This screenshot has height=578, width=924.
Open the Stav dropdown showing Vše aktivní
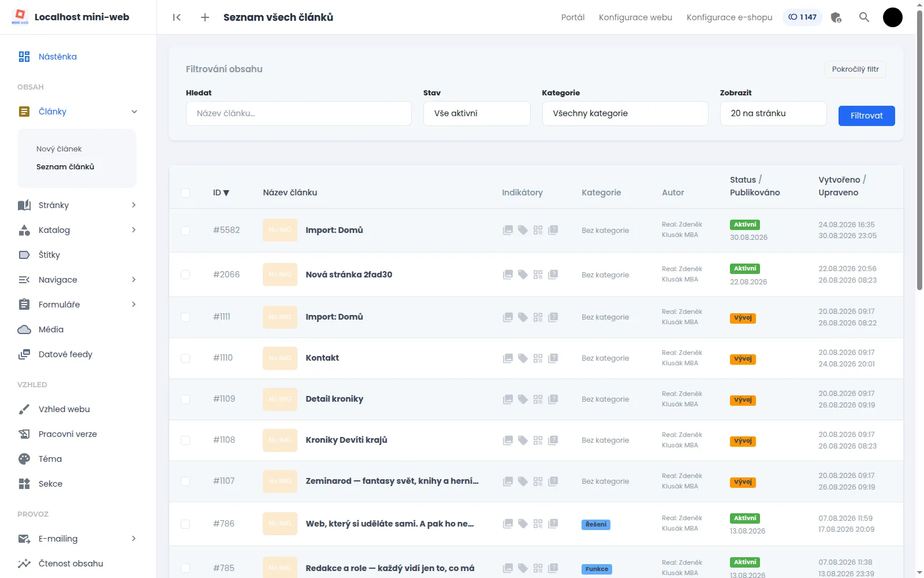point(477,113)
